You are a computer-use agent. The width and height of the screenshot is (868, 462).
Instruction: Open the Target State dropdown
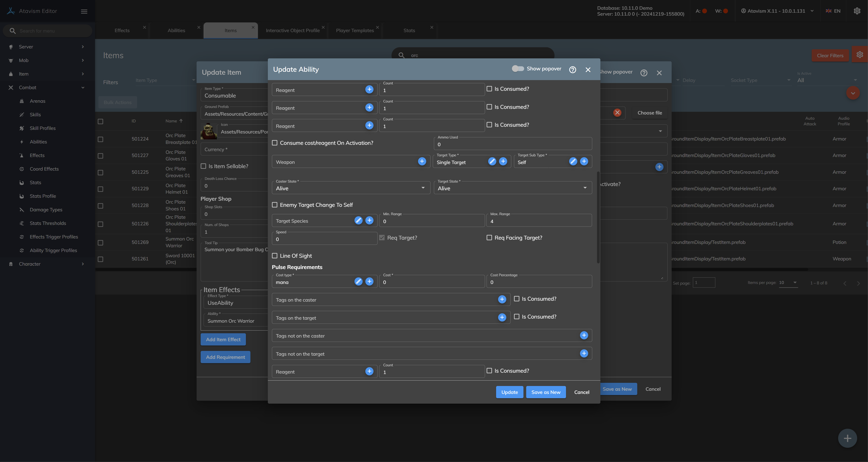[x=512, y=188]
